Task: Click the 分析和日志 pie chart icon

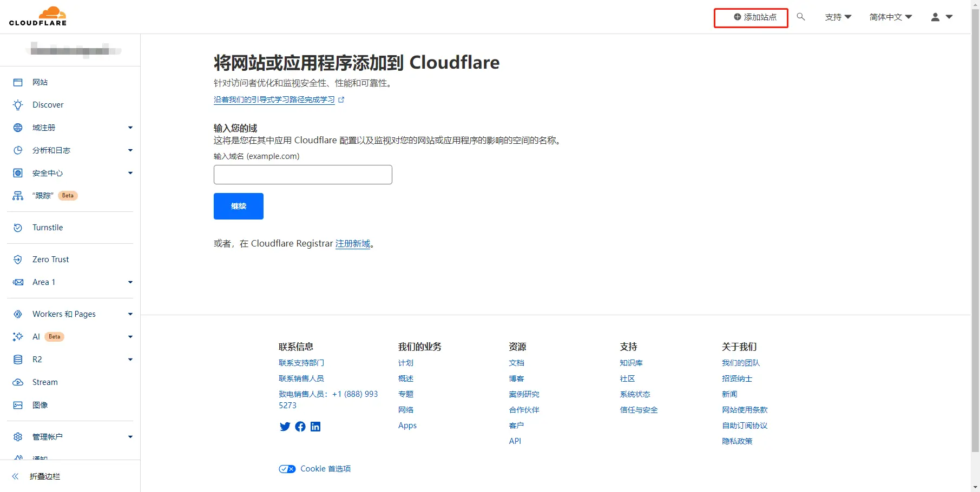Action: pyautogui.click(x=18, y=150)
